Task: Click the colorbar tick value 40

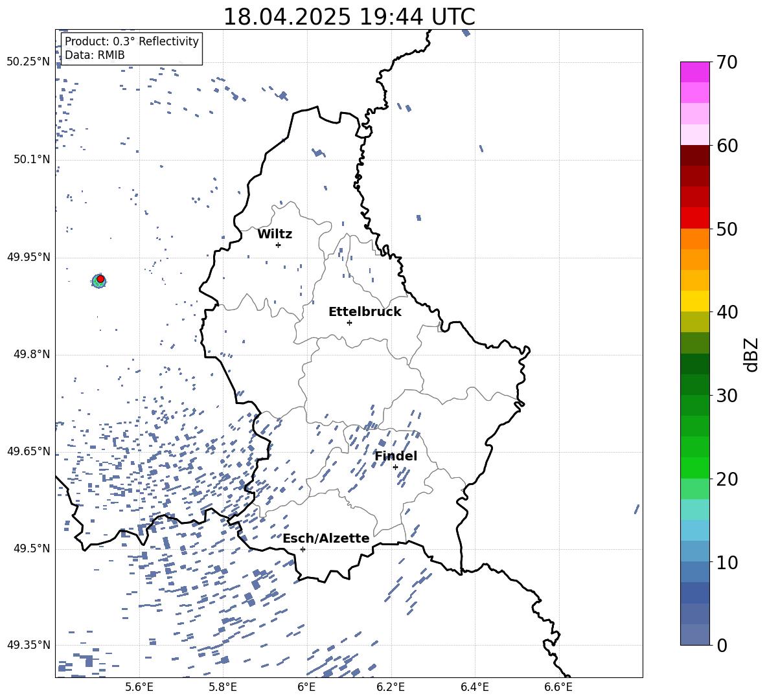Action: coord(727,312)
